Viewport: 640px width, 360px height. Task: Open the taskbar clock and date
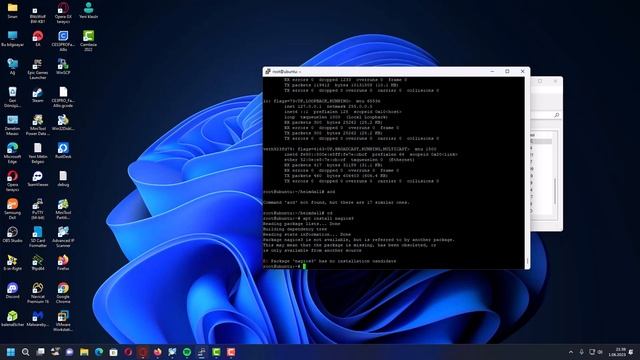[x=618, y=352]
